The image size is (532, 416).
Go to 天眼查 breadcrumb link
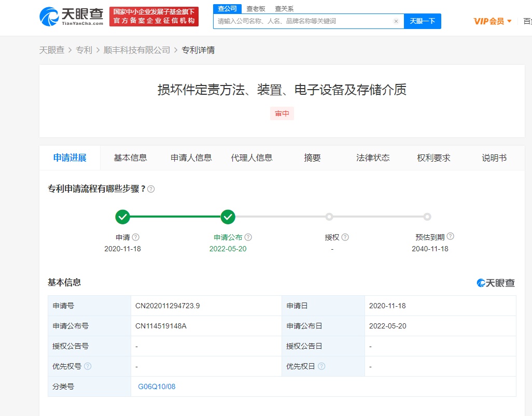coord(52,50)
